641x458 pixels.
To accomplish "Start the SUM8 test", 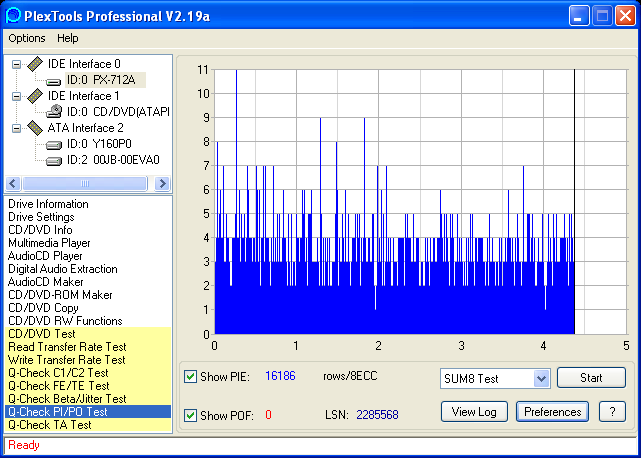I will point(591,377).
